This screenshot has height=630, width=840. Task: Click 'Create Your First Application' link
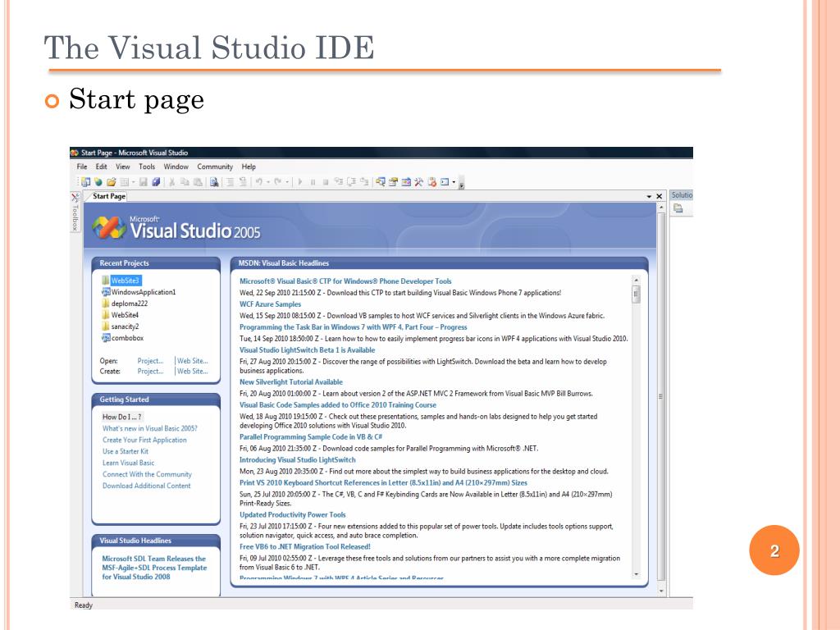click(x=144, y=440)
